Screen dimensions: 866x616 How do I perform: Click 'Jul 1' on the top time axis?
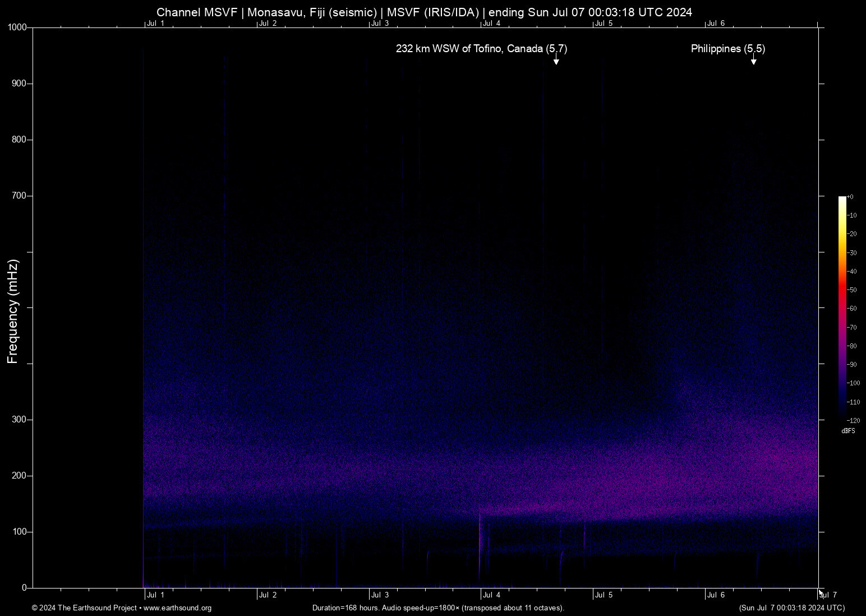point(156,24)
